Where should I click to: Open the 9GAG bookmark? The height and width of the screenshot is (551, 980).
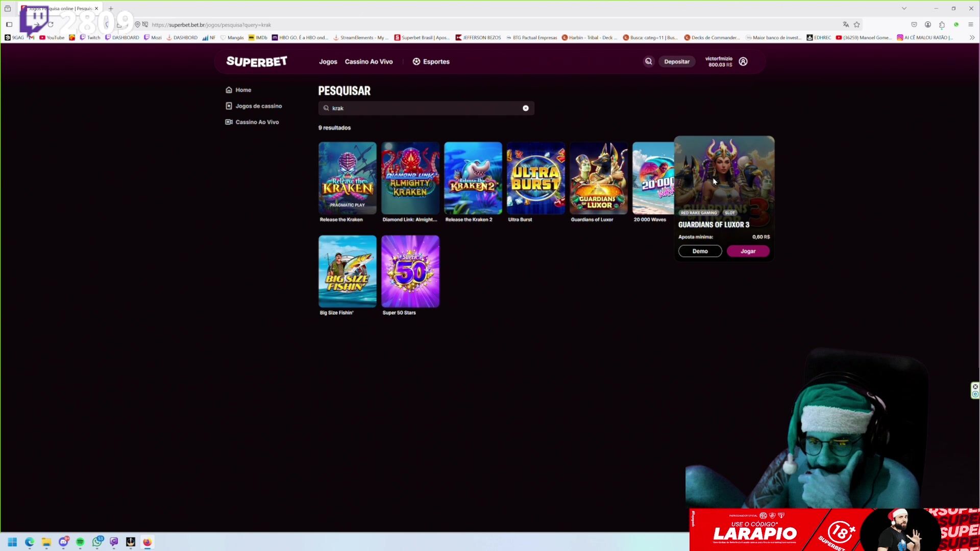14,38
